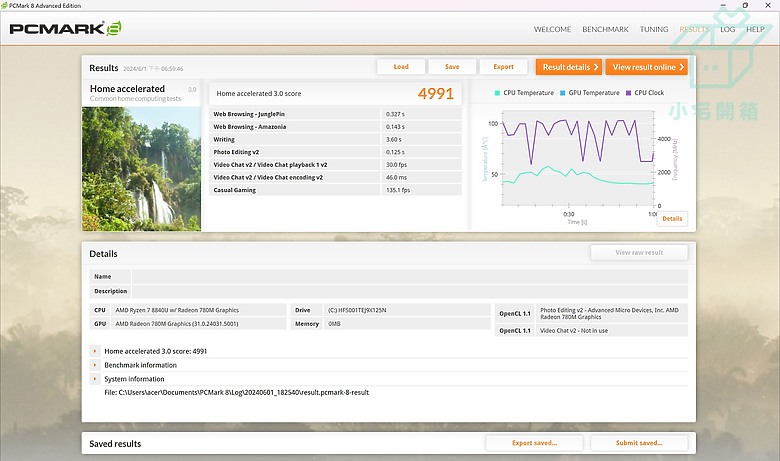Select Video Chat playback 1 v2 row

(x=335, y=165)
